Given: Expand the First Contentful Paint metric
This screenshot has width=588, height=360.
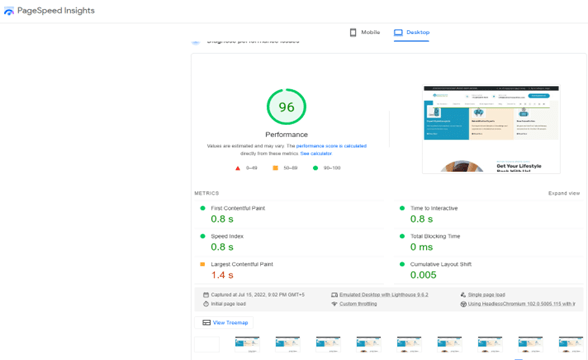Looking at the screenshot, I should (x=289, y=214).
